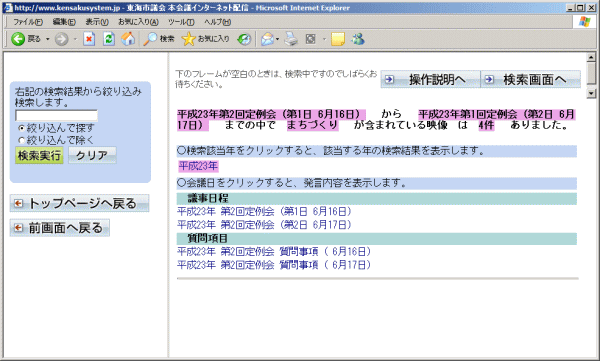Open 質問事項 6月17日 link
The width and height of the screenshot is (600, 361).
[274, 265]
